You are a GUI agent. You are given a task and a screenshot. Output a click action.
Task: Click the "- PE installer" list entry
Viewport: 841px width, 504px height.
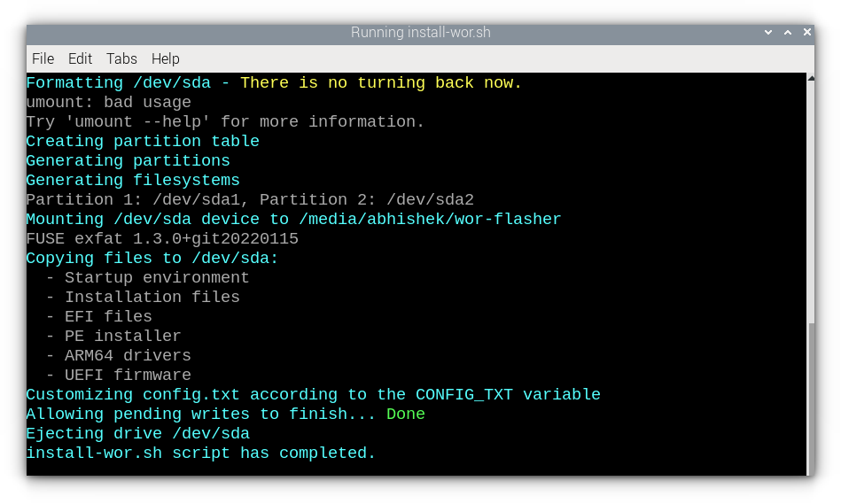(113, 336)
